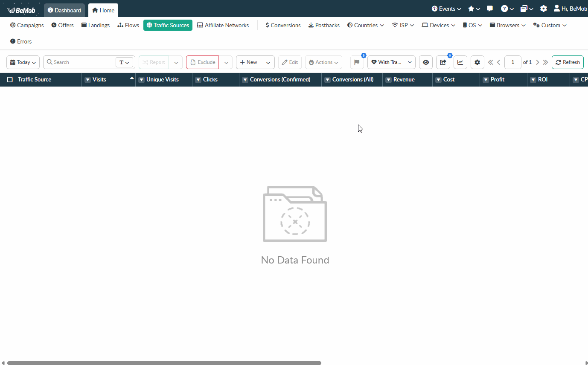588x365 pixels.
Task: Click the account settings gear in the top bar
Action: coord(544,8)
